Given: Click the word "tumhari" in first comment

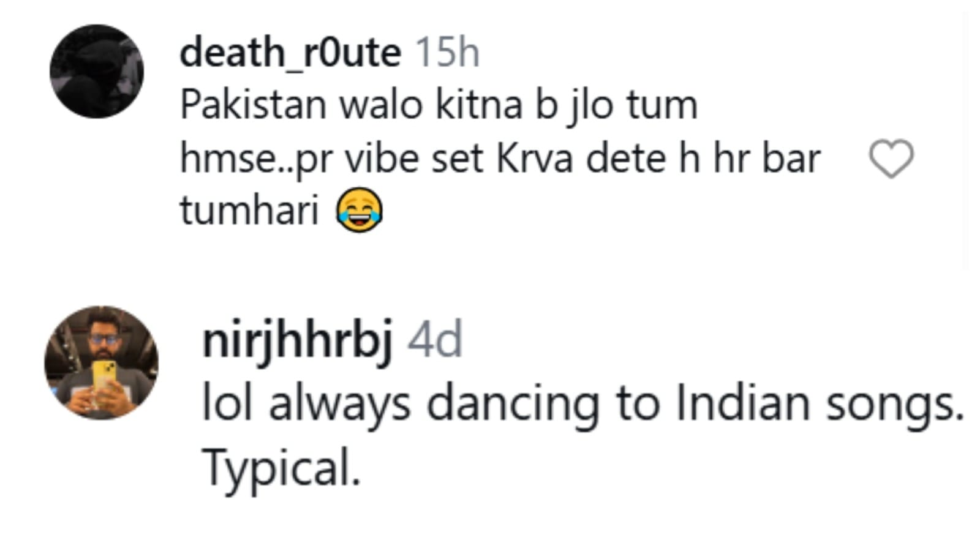Looking at the screenshot, I should (249, 211).
